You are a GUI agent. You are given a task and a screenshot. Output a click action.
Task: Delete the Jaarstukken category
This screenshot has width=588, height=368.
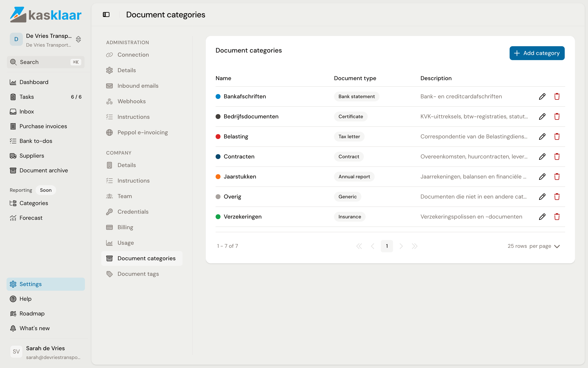click(x=557, y=176)
